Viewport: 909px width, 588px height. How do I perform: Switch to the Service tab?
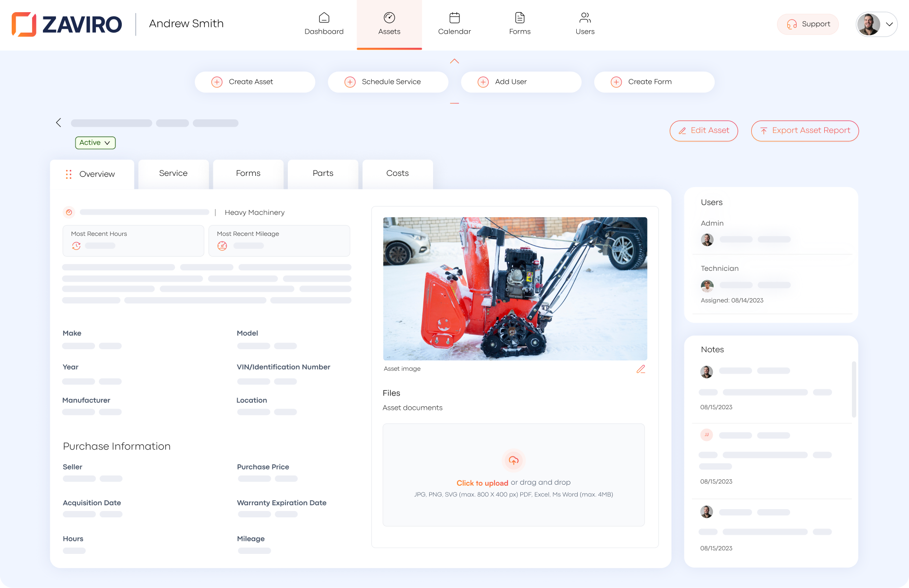173,173
